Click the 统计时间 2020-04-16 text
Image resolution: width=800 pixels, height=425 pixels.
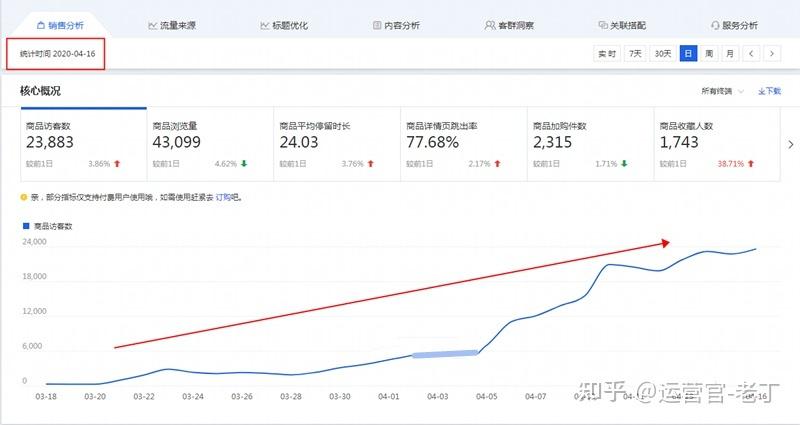(x=58, y=54)
